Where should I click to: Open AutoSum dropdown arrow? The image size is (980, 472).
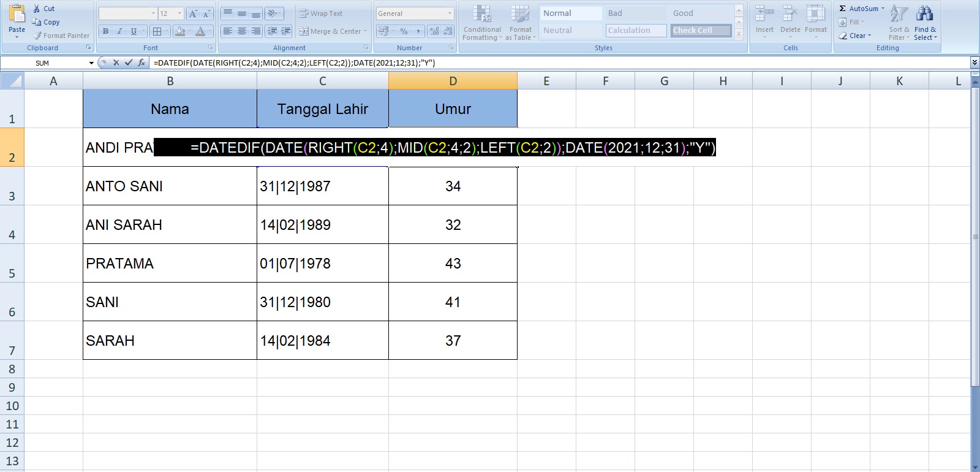pyautogui.click(x=883, y=9)
